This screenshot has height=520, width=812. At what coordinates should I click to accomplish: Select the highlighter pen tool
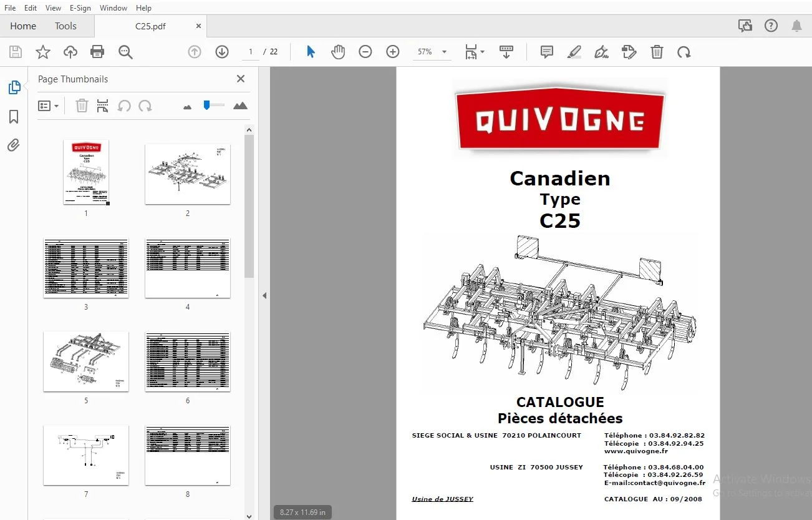574,52
